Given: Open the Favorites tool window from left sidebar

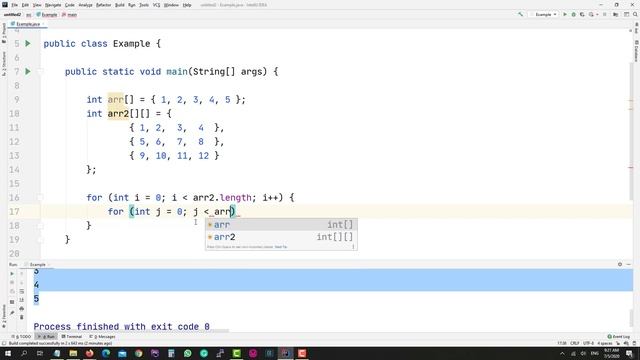Looking at the screenshot, I should [x=4, y=316].
